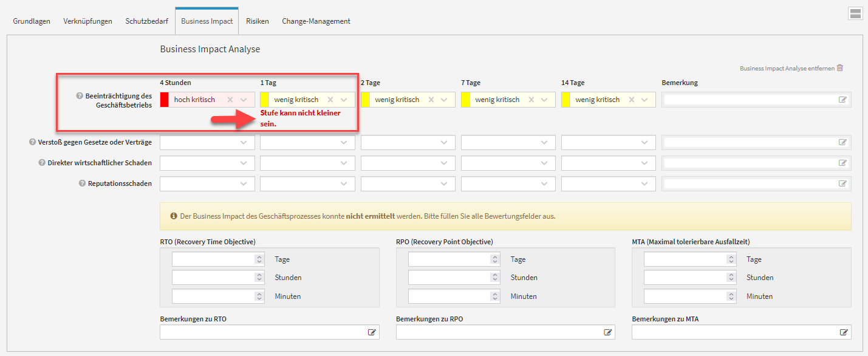The image size is (868, 356).
Task: Open the panel layout icon at top right
Action: pyautogui.click(x=855, y=14)
